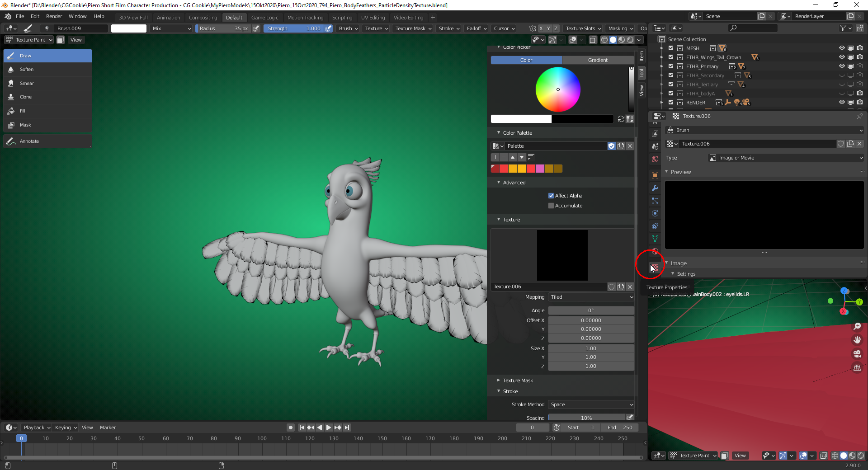Select the Smear tool
This screenshot has height=470, width=868.
click(47, 84)
